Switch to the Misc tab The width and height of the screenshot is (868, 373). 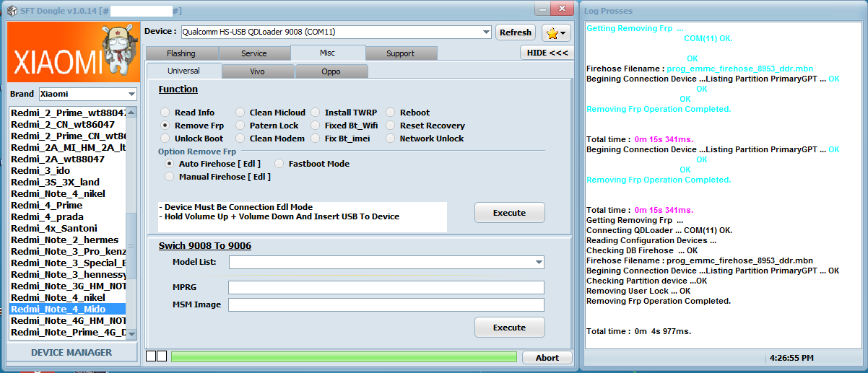click(x=328, y=53)
